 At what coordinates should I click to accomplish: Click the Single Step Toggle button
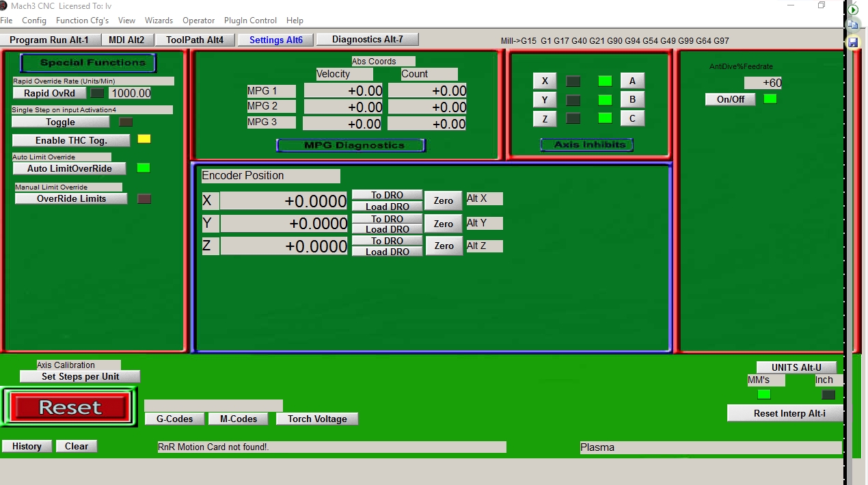[x=60, y=122]
